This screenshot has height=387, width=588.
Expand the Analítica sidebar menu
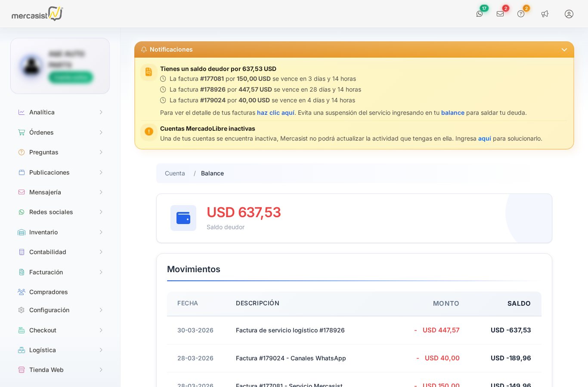[60, 112]
